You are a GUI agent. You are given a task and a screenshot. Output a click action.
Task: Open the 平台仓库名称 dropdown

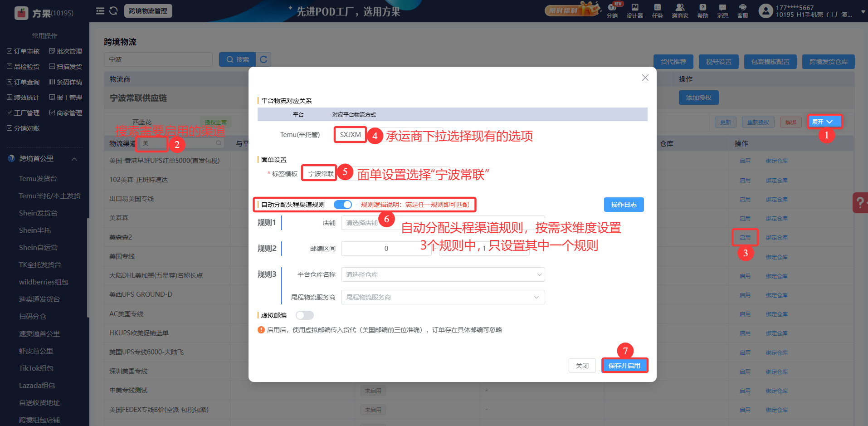(x=443, y=274)
